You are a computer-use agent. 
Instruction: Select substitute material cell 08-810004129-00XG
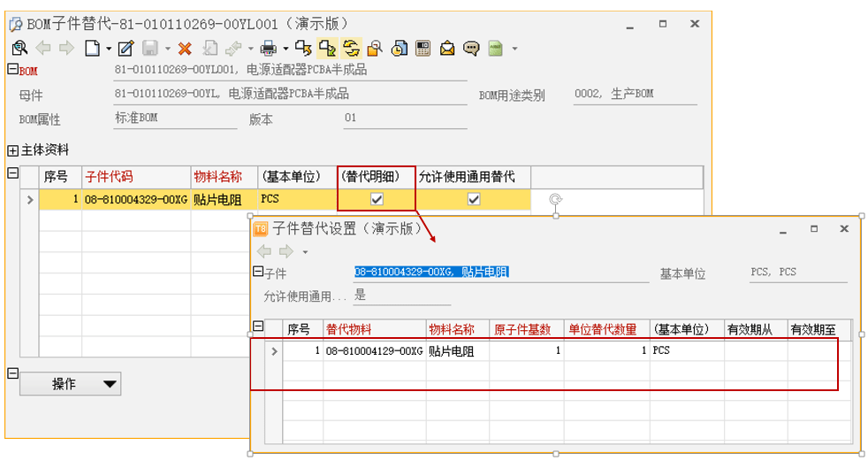pyautogui.click(x=374, y=351)
